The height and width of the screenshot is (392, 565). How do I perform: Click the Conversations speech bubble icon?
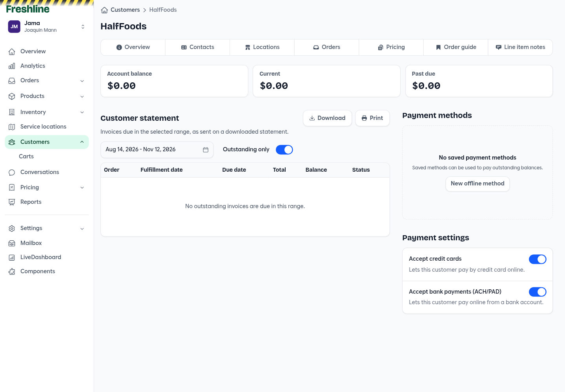pos(12,172)
